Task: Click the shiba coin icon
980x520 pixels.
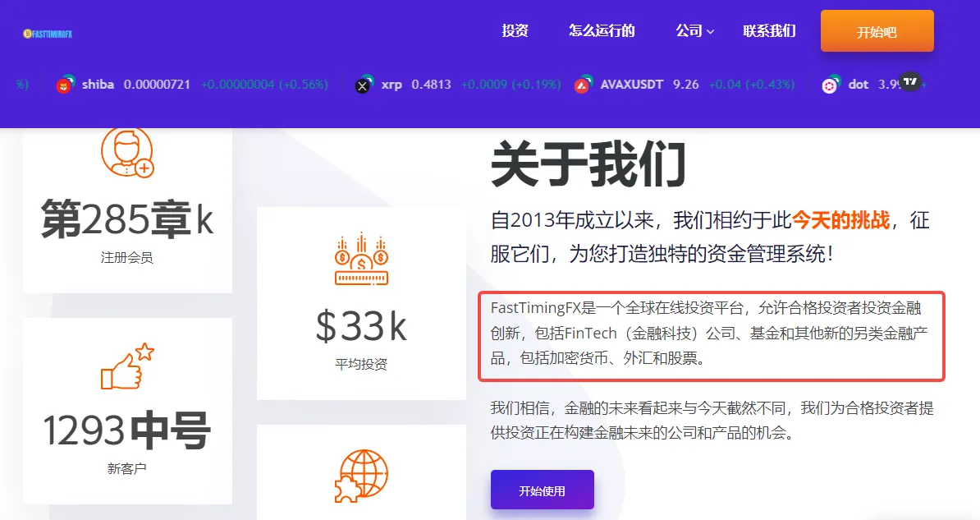Action: [65, 85]
